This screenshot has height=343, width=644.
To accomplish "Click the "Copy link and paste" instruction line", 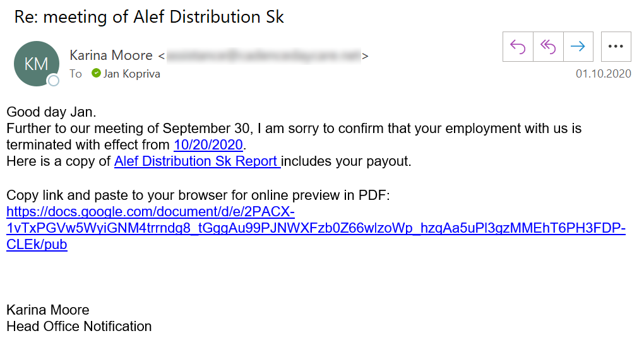I will tap(198, 195).
